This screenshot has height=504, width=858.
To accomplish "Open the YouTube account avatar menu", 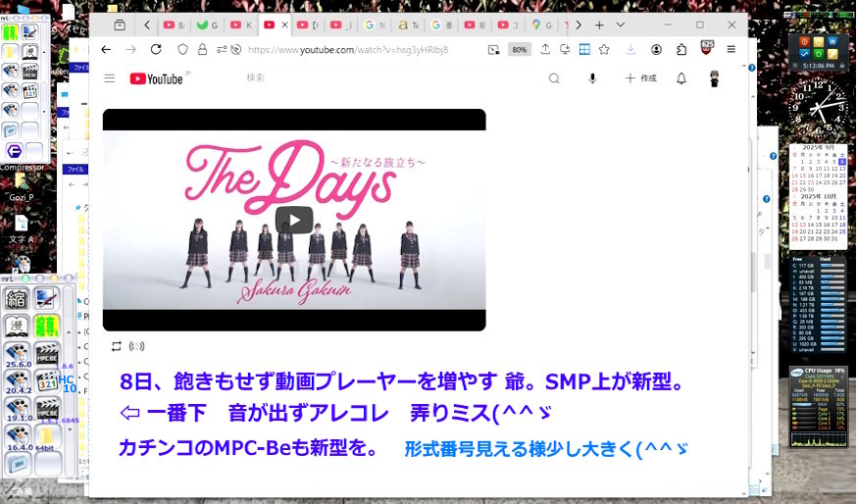I will 714,78.
